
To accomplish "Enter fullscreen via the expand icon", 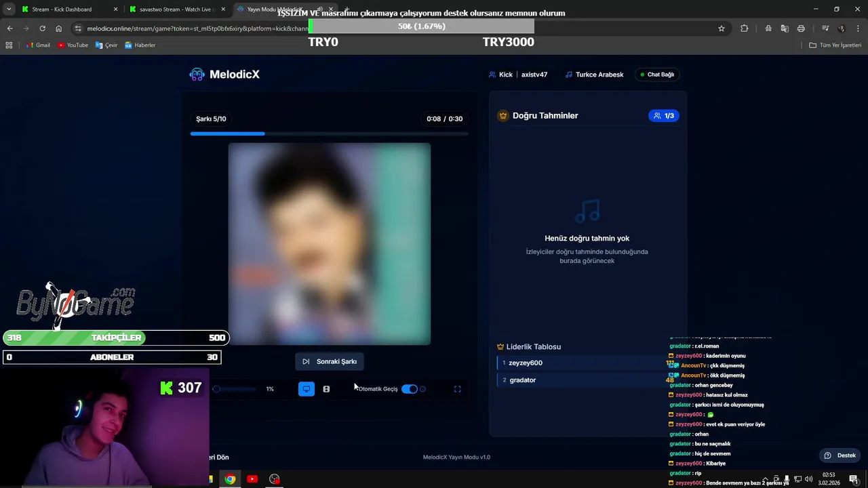I will pyautogui.click(x=457, y=389).
